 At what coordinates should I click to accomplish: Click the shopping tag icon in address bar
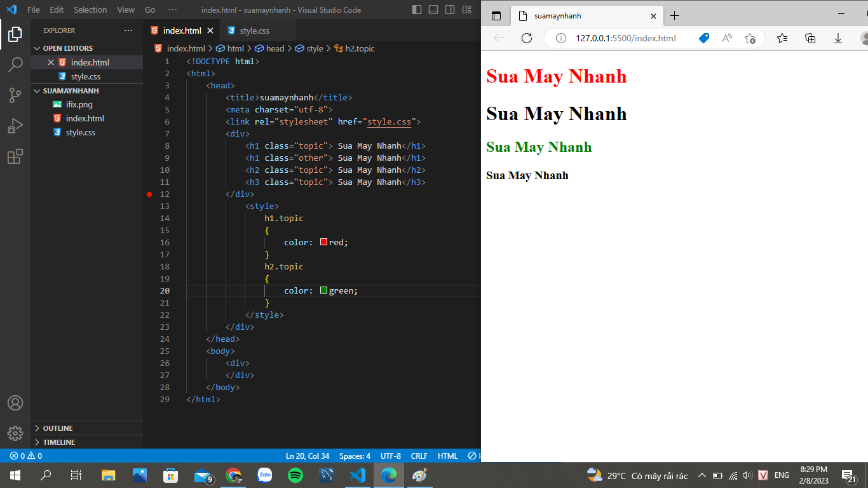pyautogui.click(x=703, y=38)
